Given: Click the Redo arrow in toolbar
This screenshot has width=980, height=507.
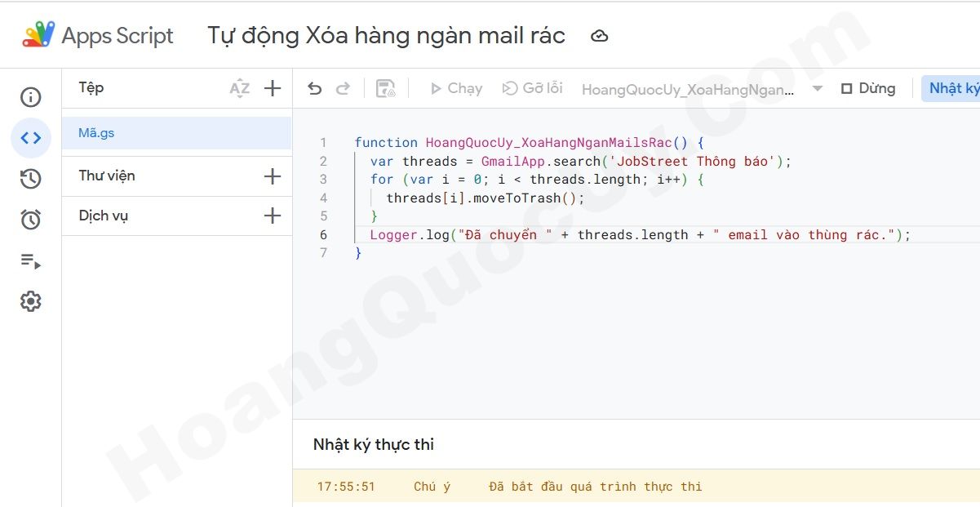Looking at the screenshot, I should 344,88.
